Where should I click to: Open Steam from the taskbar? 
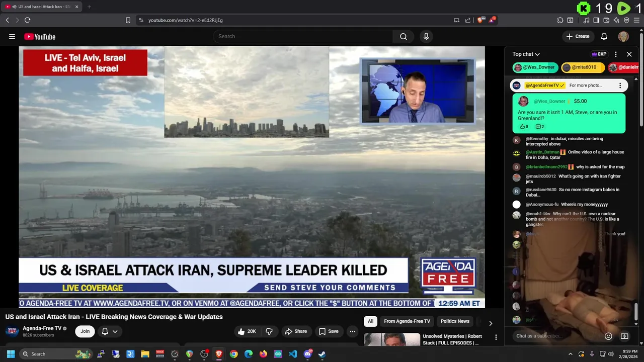[x=322, y=354]
